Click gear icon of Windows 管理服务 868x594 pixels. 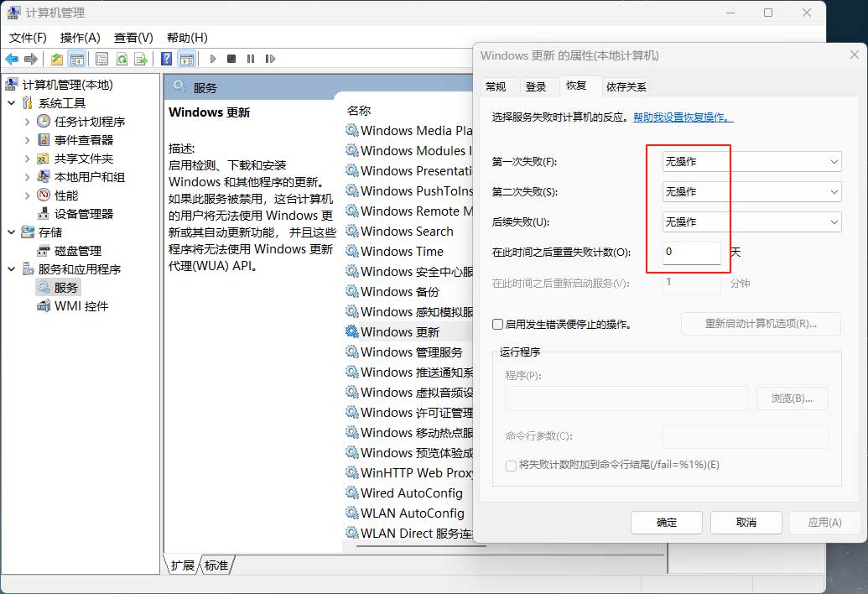[351, 352]
